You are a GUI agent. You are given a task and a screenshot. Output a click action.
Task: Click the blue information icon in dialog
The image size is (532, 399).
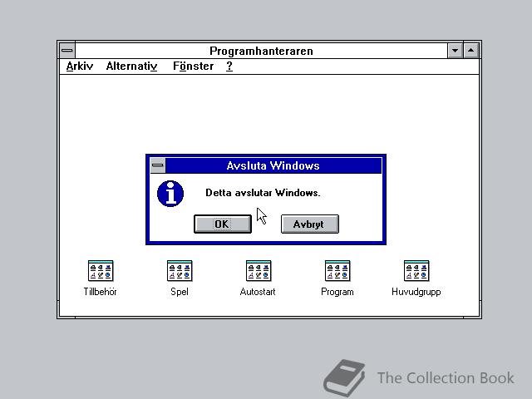pos(170,194)
